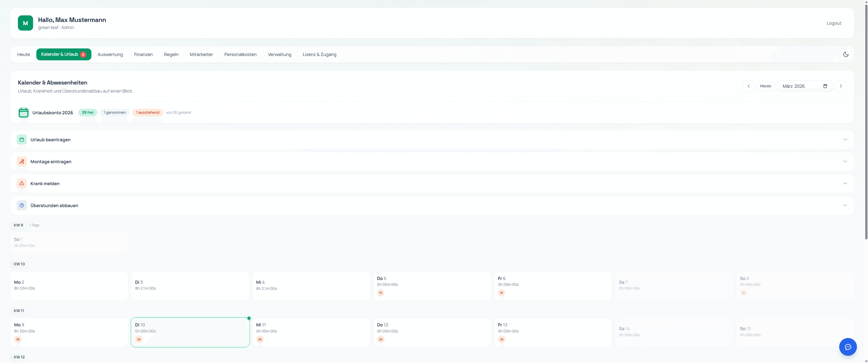The image size is (868, 363).
Task: Go to previous month arrow
Action: coord(748,86)
